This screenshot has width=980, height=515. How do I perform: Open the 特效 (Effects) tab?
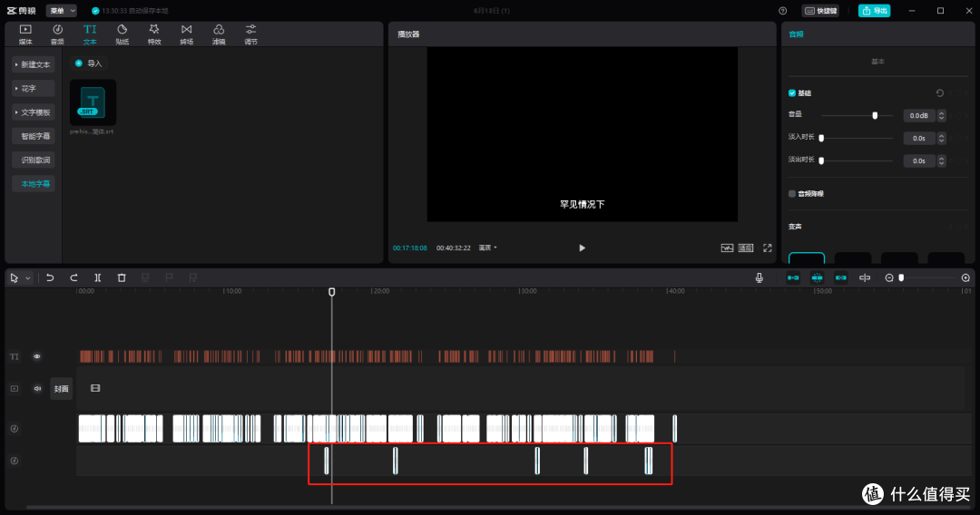tap(154, 34)
